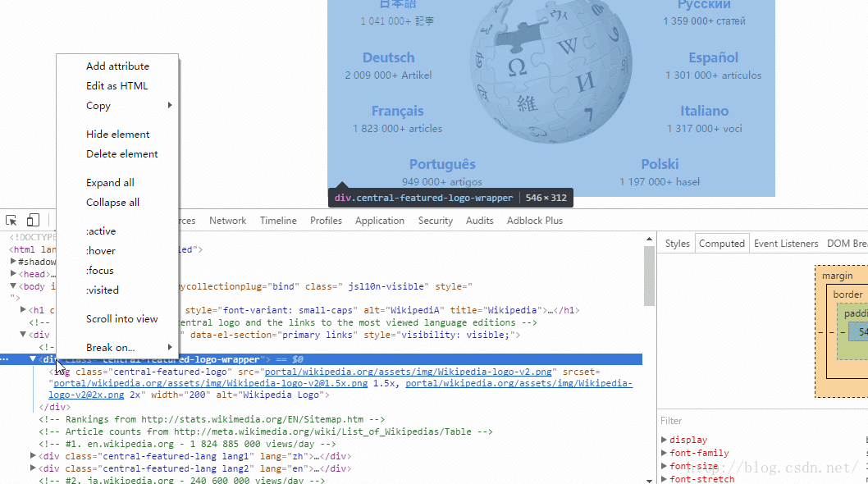Open the Italiano Wikipedia link
Image resolution: width=868 pixels, height=484 pixels.
point(704,111)
